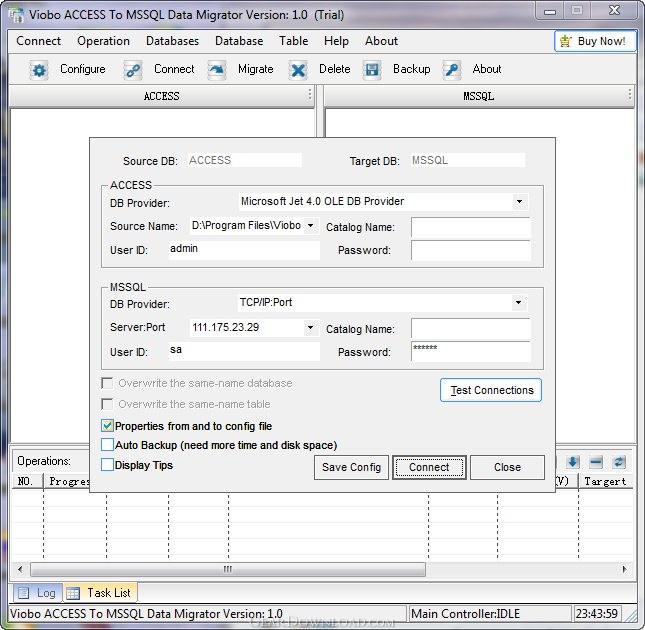The height and width of the screenshot is (630, 645).
Task: Click the Test Connections button
Action: [x=491, y=390]
